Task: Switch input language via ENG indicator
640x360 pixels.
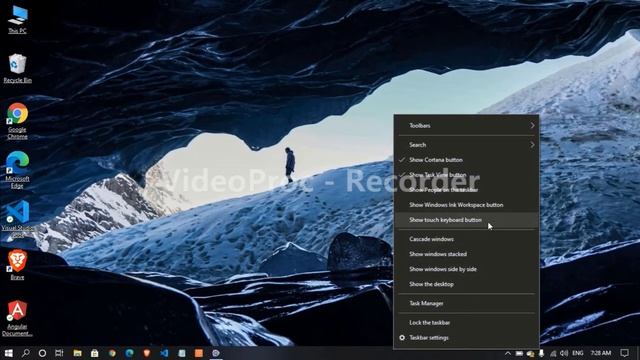Action: [578, 353]
